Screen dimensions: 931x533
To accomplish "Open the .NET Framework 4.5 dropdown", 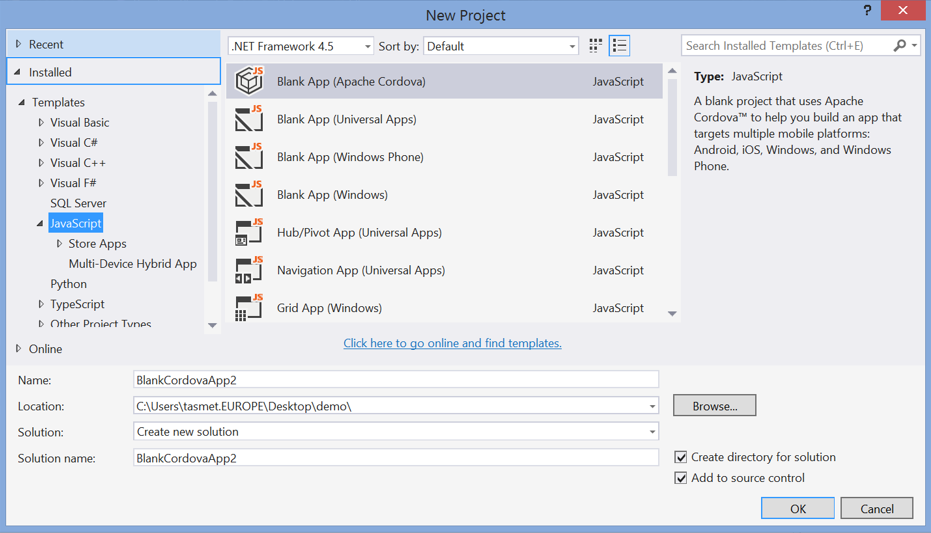I will [300, 46].
